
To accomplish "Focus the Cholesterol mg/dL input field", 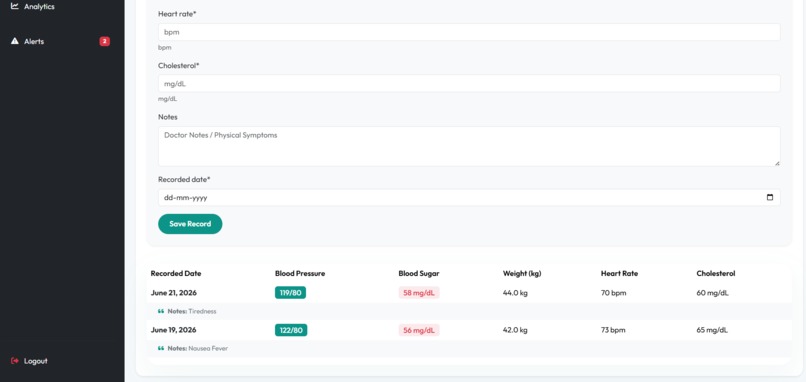I will (x=469, y=83).
